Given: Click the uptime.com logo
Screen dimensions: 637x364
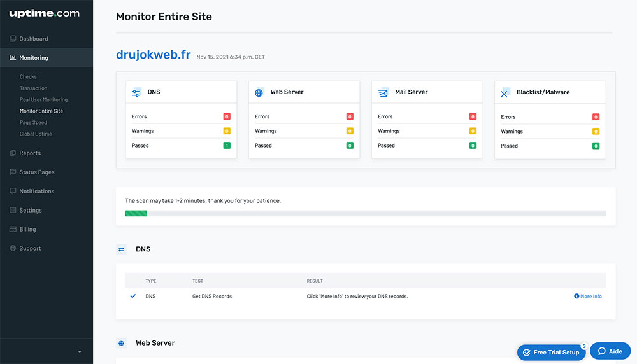Looking at the screenshot, I should [x=45, y=13].
